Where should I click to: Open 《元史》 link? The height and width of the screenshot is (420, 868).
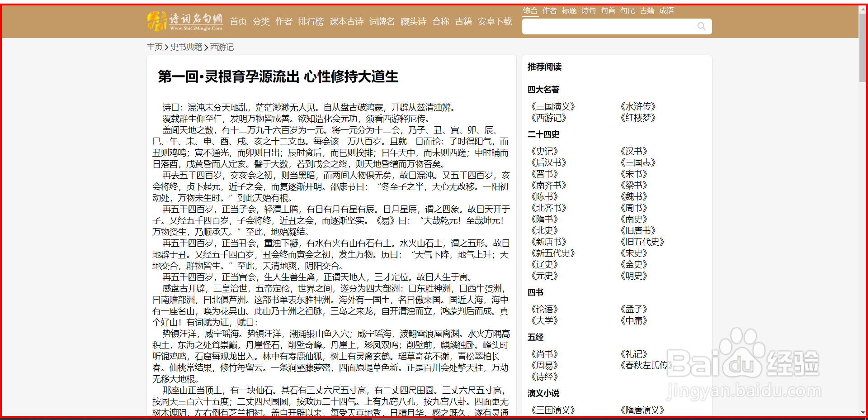click(545, 276)
